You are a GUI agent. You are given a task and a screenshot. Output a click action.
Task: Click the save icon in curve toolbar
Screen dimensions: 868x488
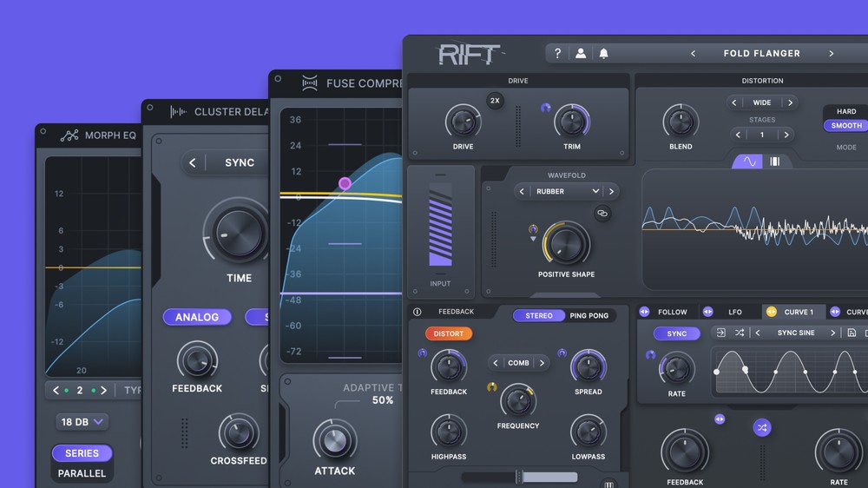(x=852, y=333)
